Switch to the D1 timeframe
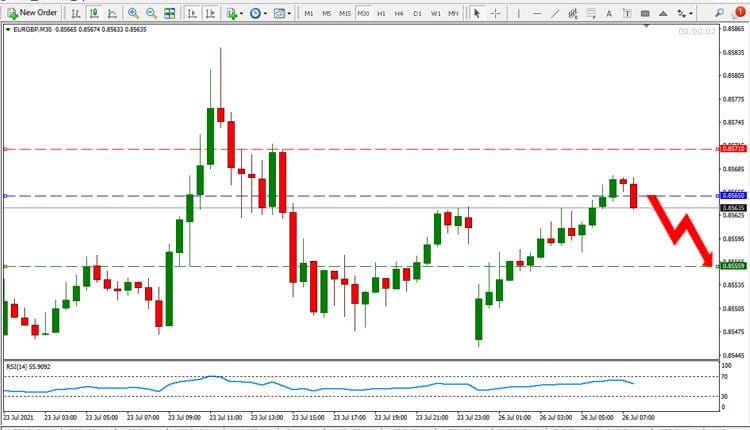 pos(417,13)
